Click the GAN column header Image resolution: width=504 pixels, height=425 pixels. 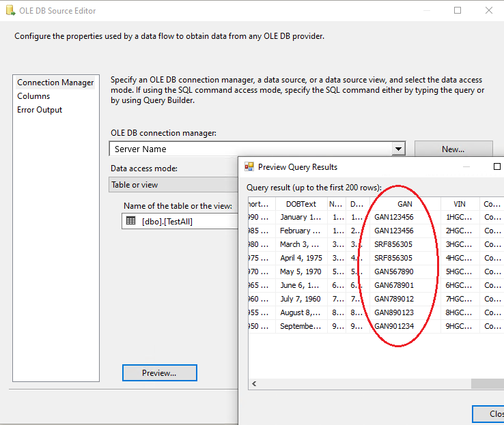pos(404,203)
